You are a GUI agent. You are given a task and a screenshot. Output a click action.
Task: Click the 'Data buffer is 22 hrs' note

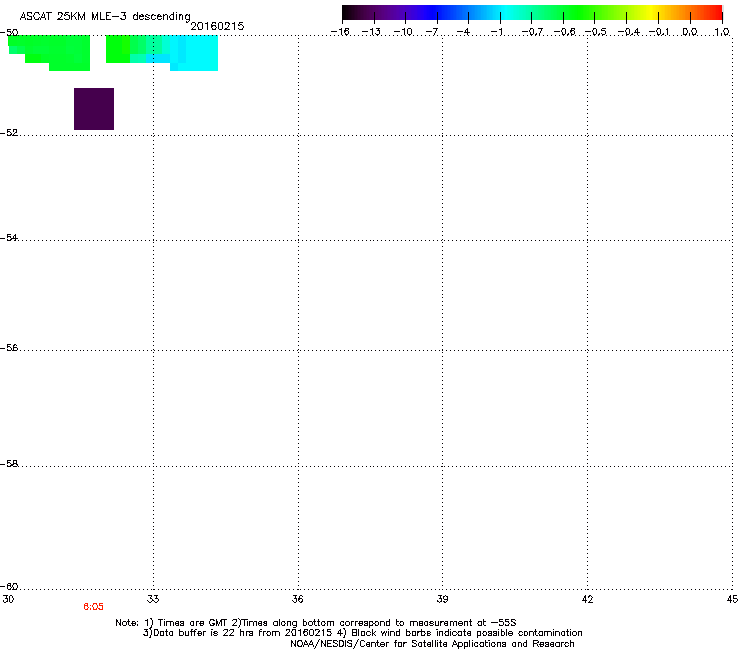pyautogui.click(x=237, y=633)
